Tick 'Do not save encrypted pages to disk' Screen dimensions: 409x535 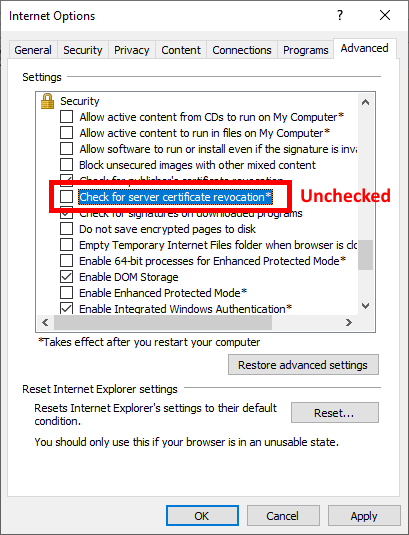click(67, 229)
